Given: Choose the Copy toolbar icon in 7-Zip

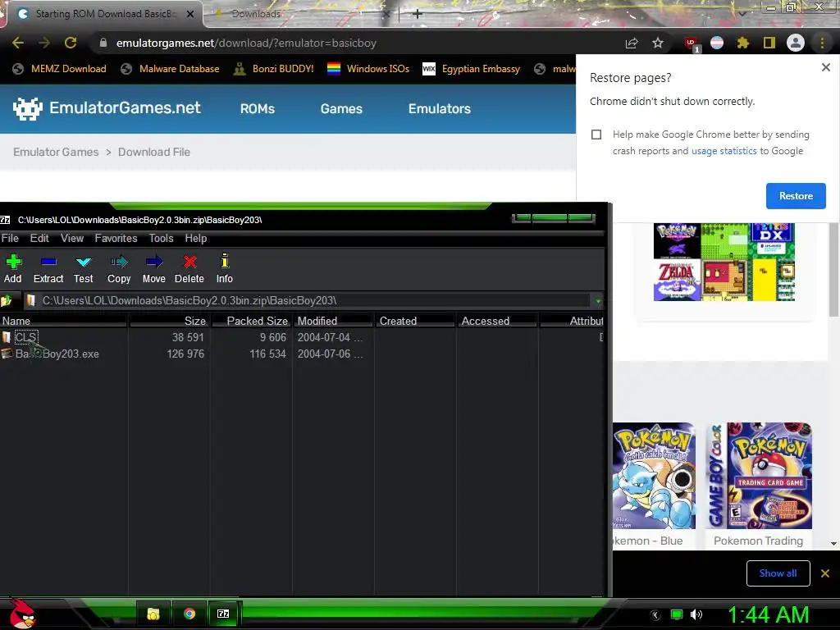Looking at the screenshot, I should point(119,268).
